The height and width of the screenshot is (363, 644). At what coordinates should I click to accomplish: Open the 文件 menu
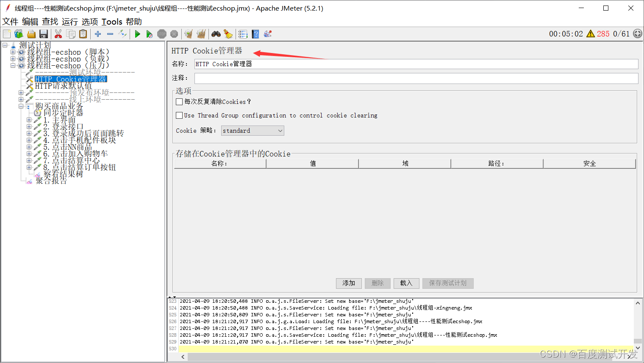[10, 22]
